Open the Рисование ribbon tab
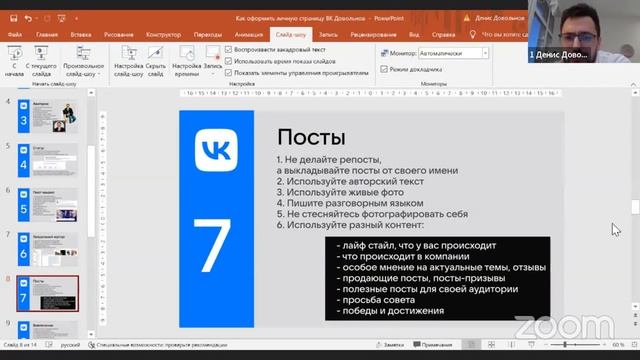Screen dimensions: 640x360 pyautogui.click(x=118, y=35)
